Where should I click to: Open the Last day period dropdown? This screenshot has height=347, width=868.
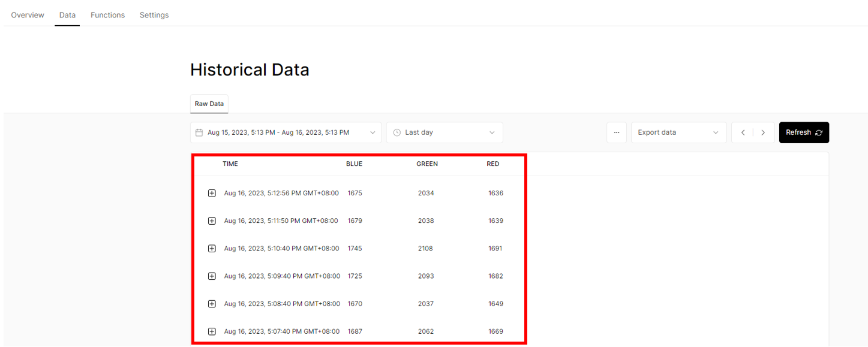444,132
